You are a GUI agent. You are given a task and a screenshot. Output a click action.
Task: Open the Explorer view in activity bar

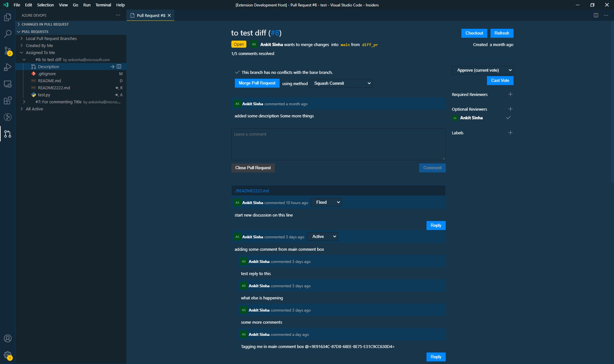coord(8,17)
